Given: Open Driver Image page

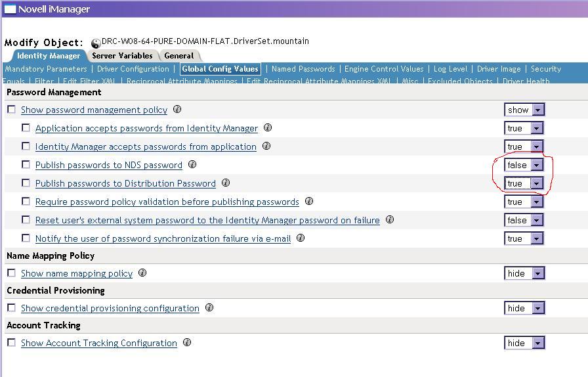Looking at the screenshot, I should point(499,69).
